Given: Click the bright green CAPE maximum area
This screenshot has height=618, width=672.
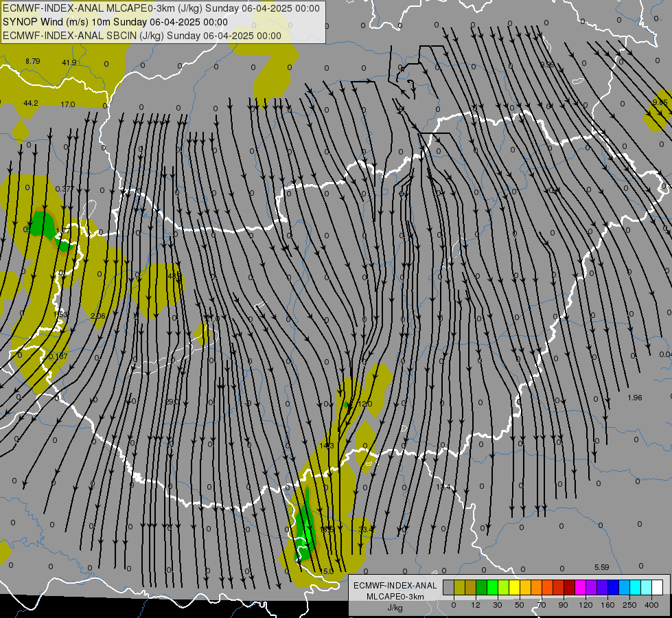Looking at the screenshot, I should coord(306,534).
